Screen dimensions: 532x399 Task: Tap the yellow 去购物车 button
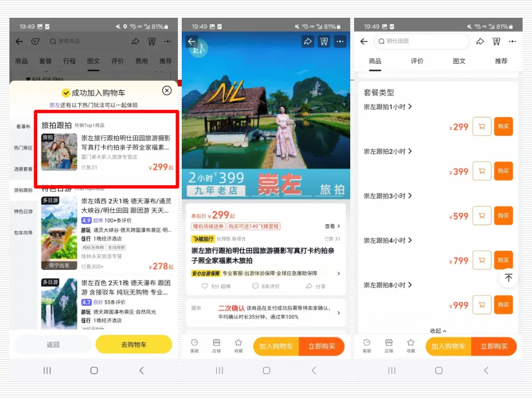coord(133,344)
